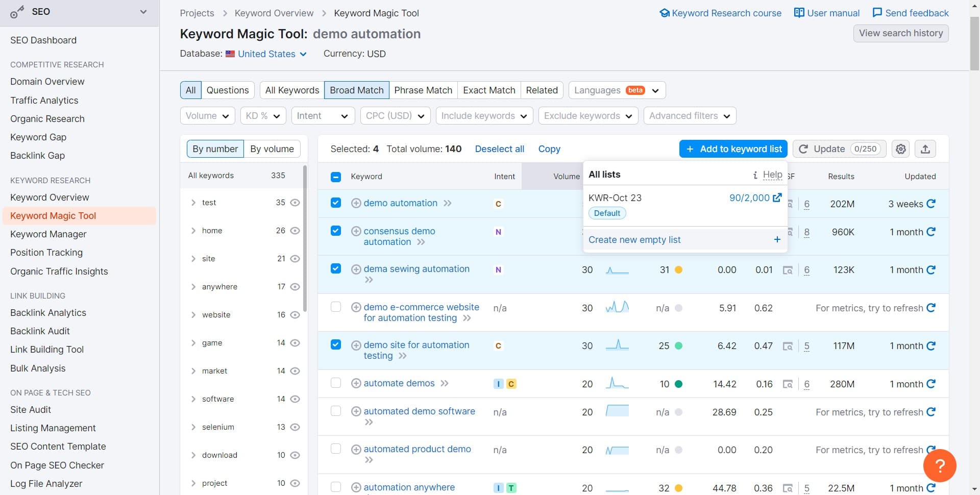Screen dimensions: 980x495
Task: Click SEO toolkit icon in sidebar header
Action: [17, 12]
